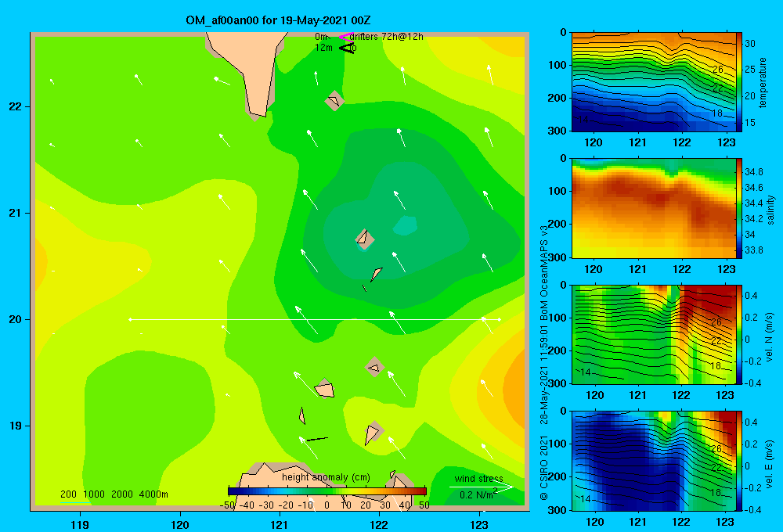
Task: Click the 0.4 tick on vel. N scale
Action: point(751,296)
